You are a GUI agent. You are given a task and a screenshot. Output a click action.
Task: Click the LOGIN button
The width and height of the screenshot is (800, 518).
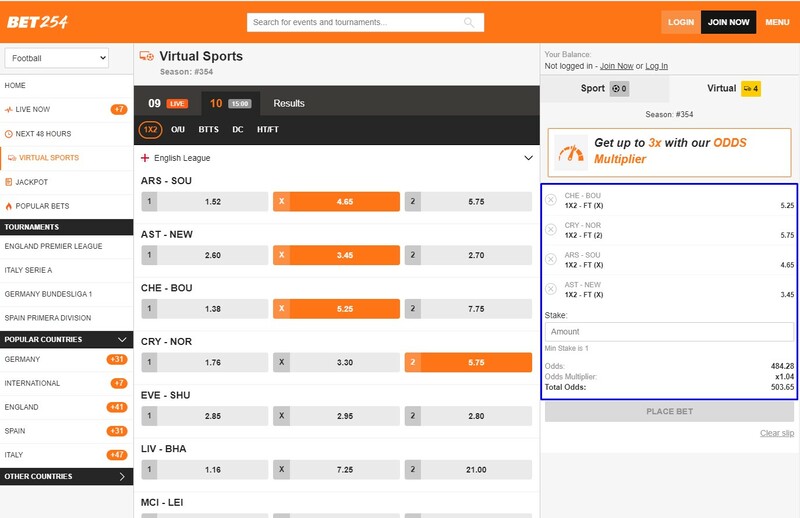click(681, 22)
